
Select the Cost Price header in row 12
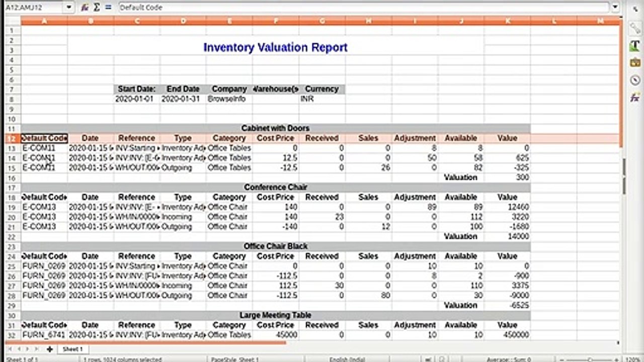pos(276,138)
